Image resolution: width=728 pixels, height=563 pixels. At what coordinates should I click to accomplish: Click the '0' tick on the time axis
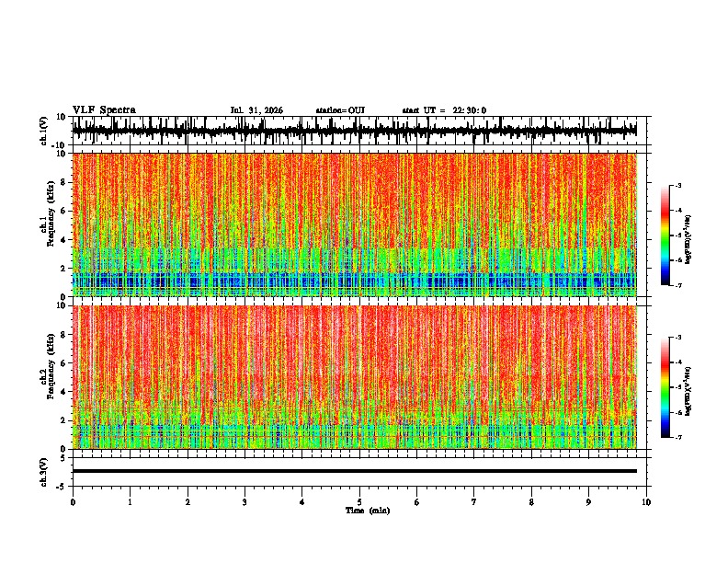pyautogui.click(x=73, y=502)
